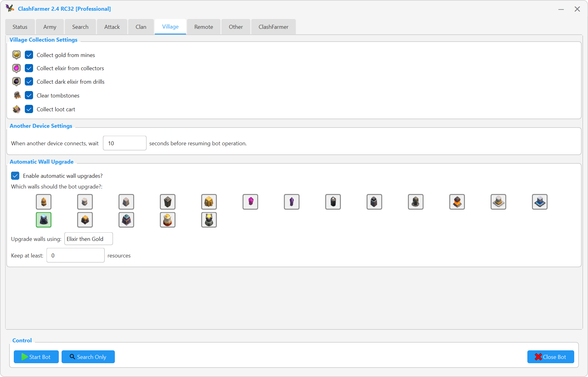Select the level 6 pink crystal wall icon
588x377 pixels.
pyautogui.click(x=250, y=202)
